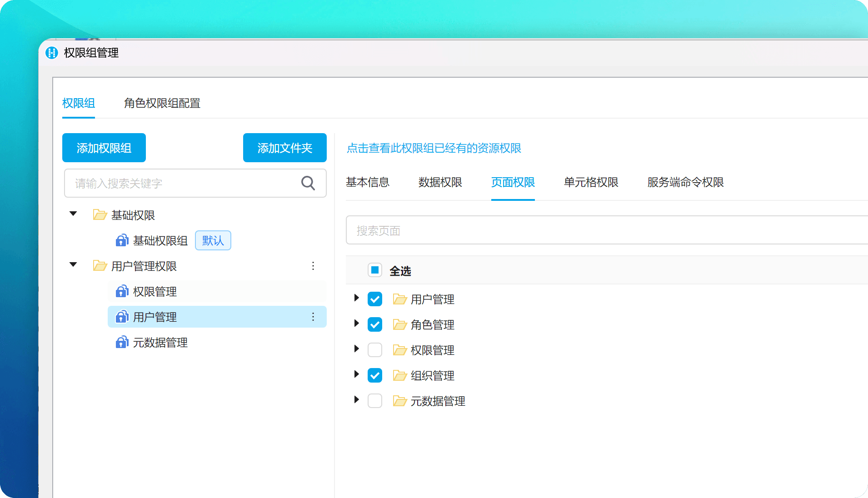Uncheck the 组织管理 page checkbox
The height and width of the screenshot is (498, 868).
375,375
